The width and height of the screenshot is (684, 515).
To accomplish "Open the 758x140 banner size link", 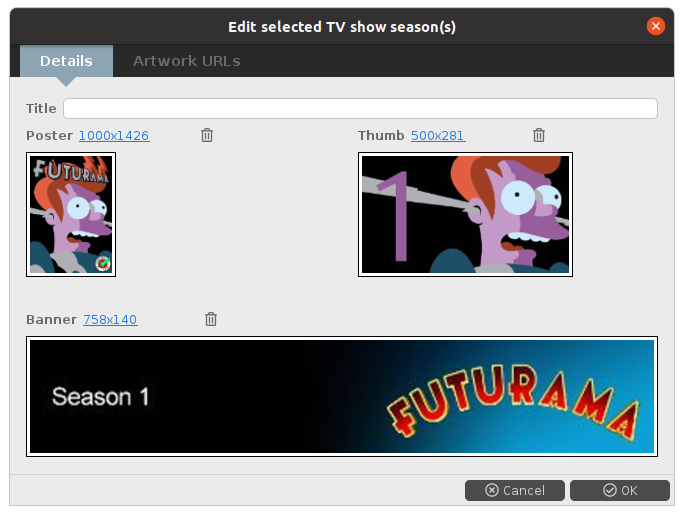I will click(110, 320).
